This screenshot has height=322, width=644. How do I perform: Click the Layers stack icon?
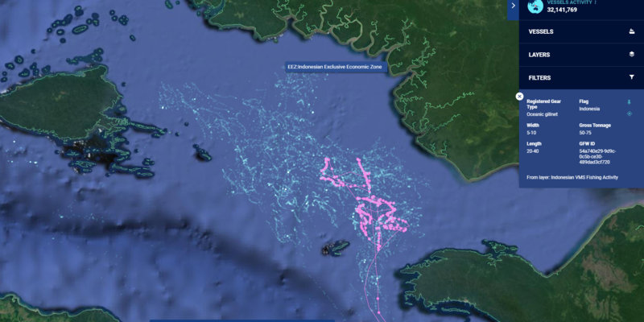(x=632, y=55)
